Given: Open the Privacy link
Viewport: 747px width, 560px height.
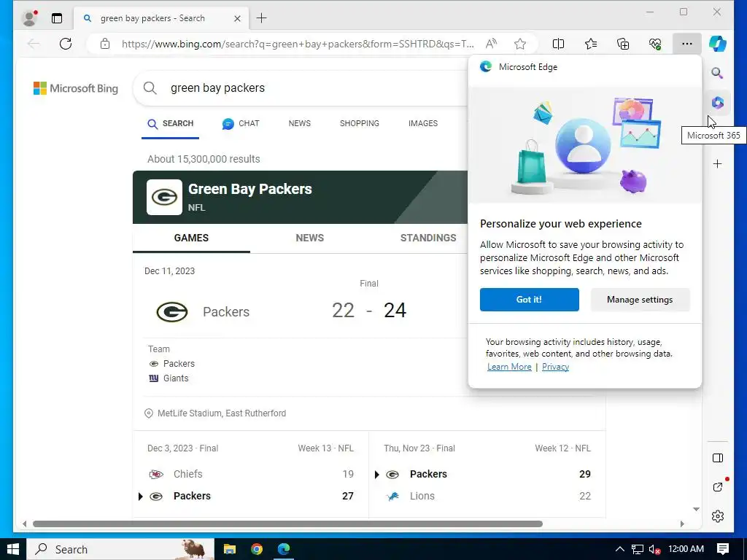Looking at the screenshot, I should [x=555, y=367].
